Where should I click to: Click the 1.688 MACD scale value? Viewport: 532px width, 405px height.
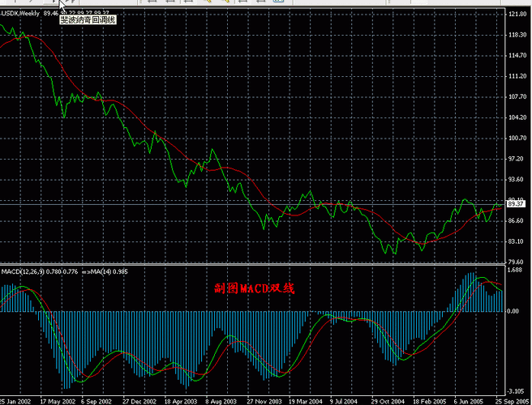tap(516, 271)
